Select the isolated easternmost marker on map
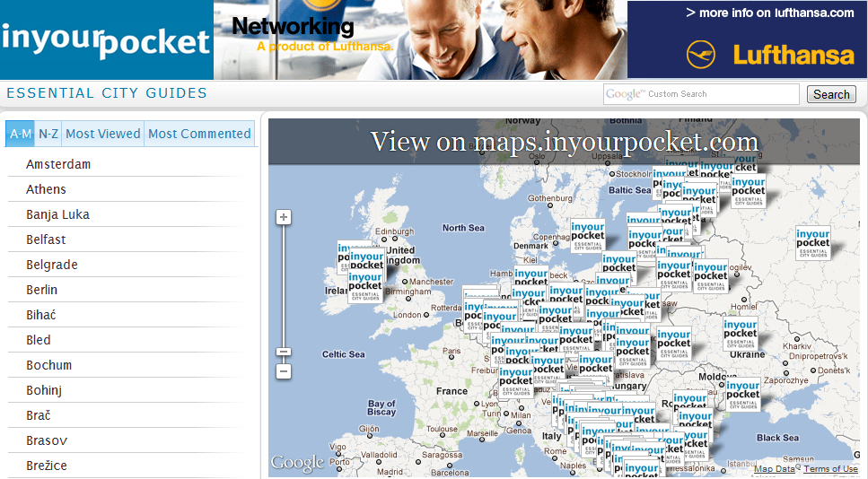The height and width of the screenshot is (479, 868). pyautogui.click(x=813, y=243)
